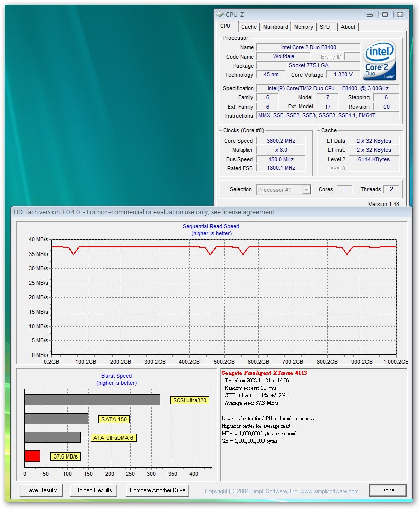Click Compare Another Drive button
Image resolution: width=420 pixels, height=509 pixels.
point(157,490)
